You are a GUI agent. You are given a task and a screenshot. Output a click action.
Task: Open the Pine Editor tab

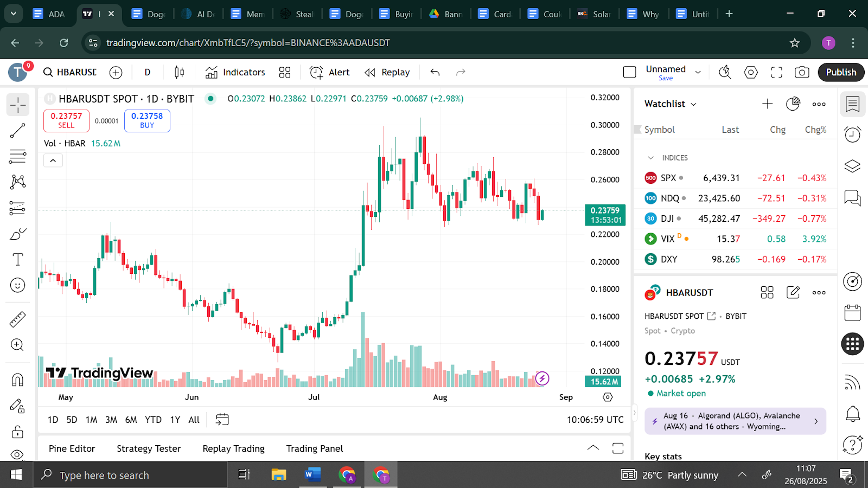[x=72, y=448]
